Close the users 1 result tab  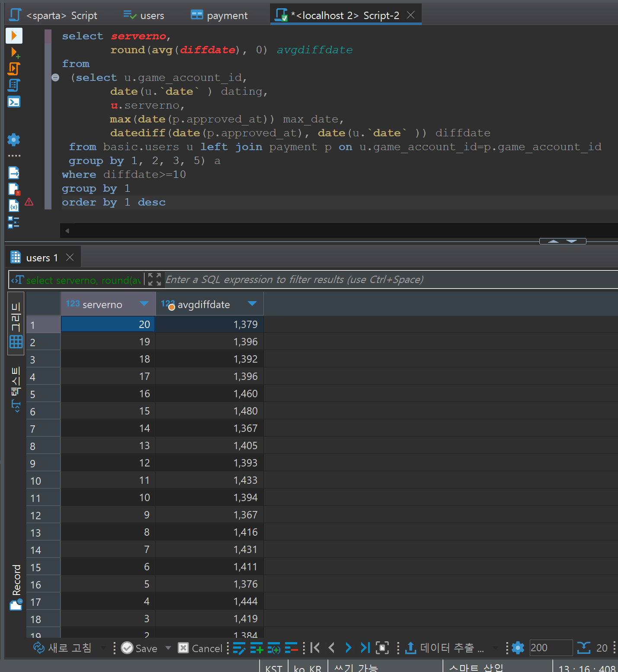coord(70,257)
